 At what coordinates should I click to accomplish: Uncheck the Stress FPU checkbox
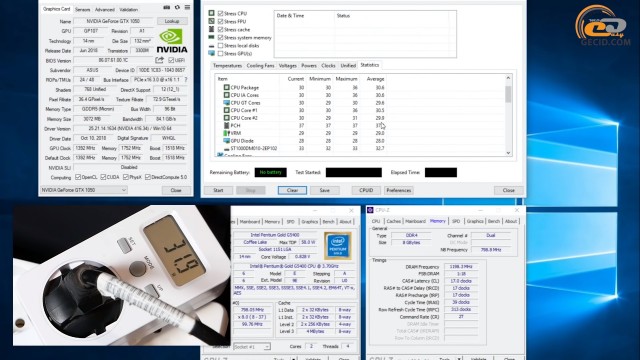220,22
